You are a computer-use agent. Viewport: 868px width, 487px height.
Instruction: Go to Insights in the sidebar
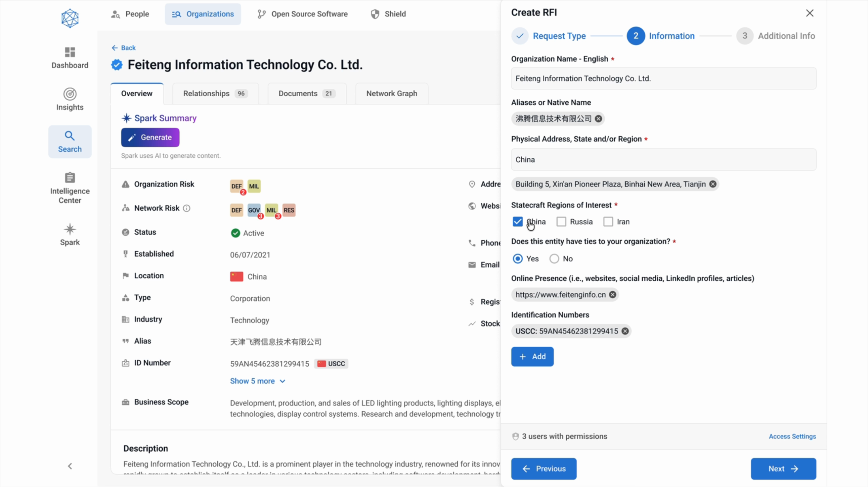tap(70, 99)
